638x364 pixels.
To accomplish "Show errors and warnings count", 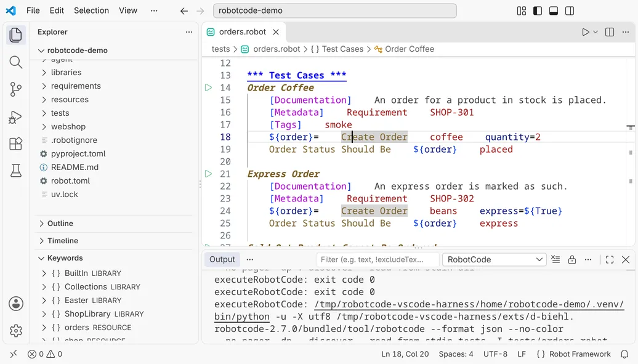I will [45, 354].
